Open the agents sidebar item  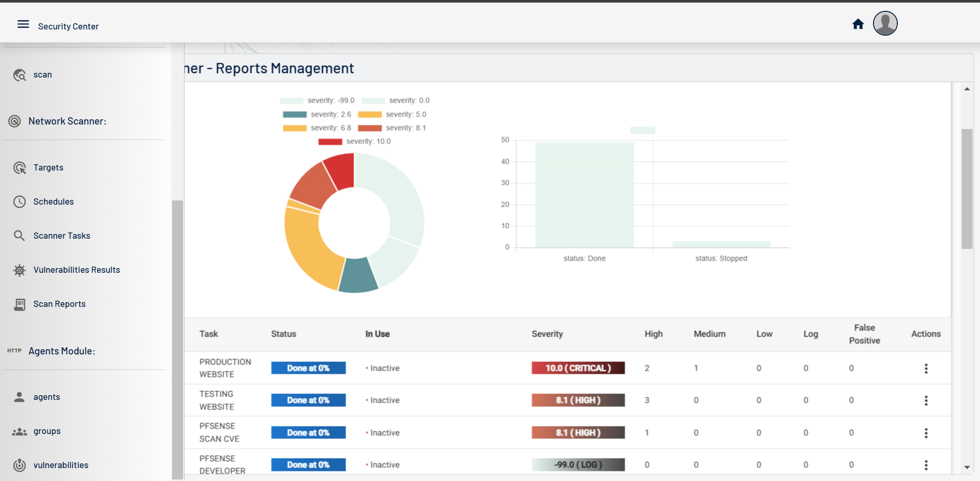click(47, 397)
